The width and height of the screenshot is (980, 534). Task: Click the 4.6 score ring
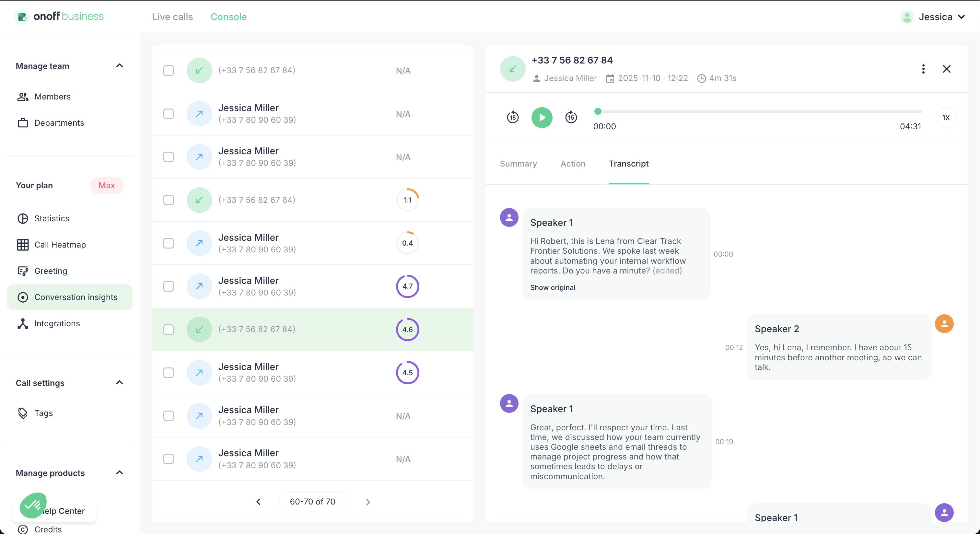click(407, 330)
